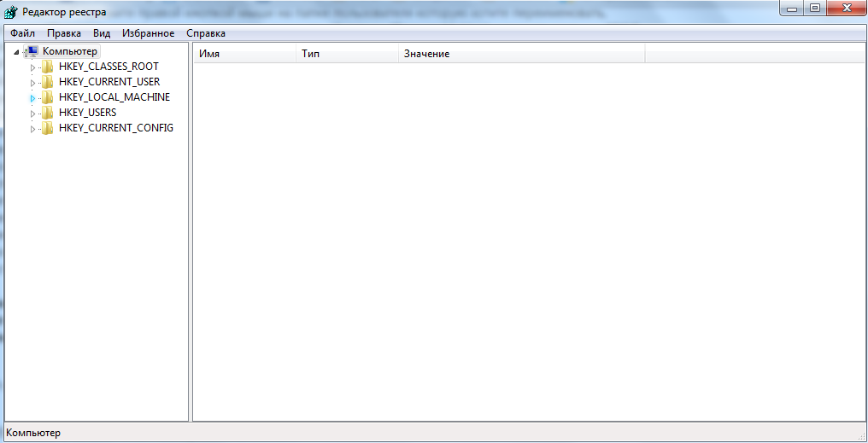This screenshot has width=868, height=443.
Task: Click the HKEY_CURRENT_USER folder icon
Action: click(48, 82)
